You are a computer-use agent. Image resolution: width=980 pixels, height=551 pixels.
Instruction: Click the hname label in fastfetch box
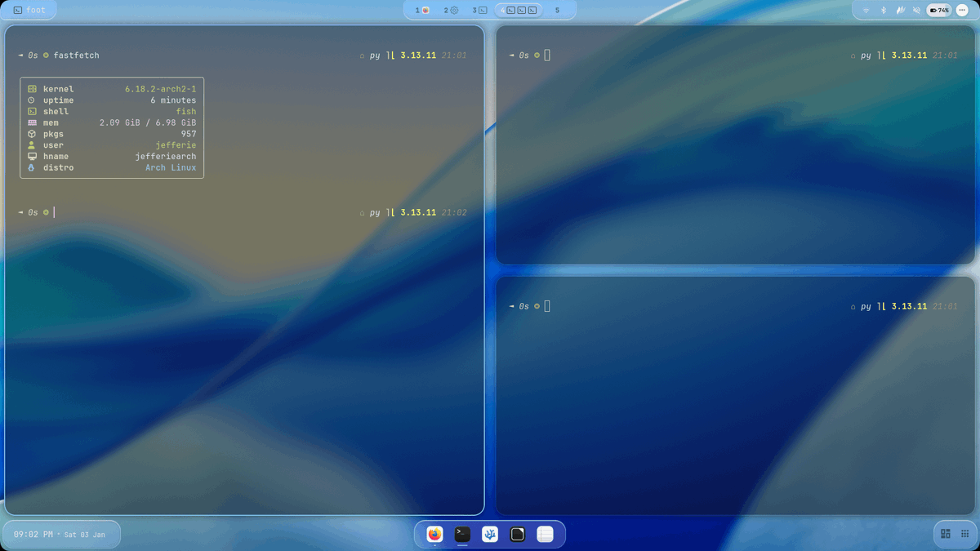pos(56,156)
